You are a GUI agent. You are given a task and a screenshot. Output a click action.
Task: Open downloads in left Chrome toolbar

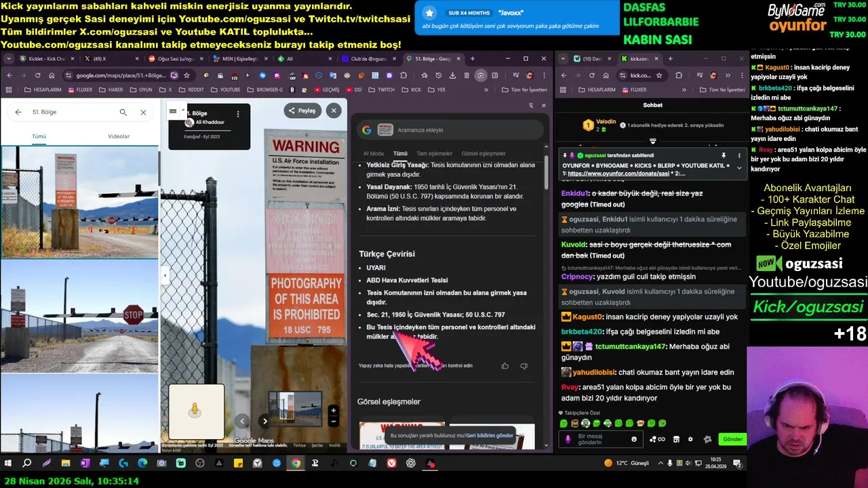(x=452, y=75)
